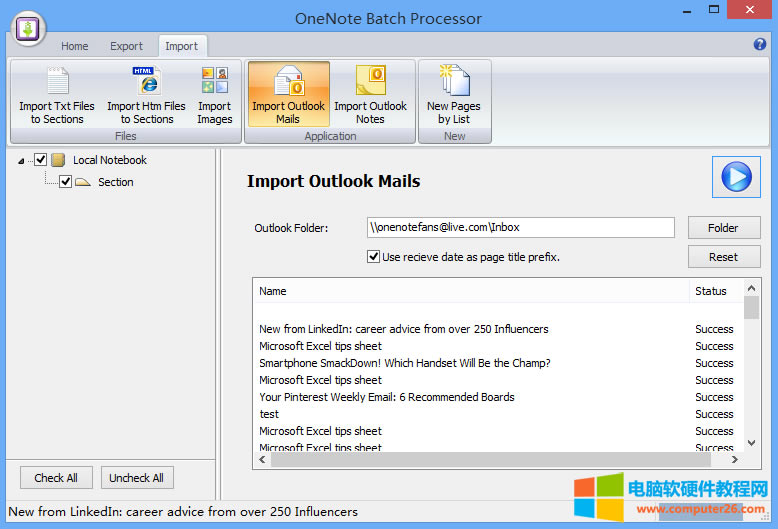Click the horizontal scrollbar left arrow
The width and height of the screenshot is (778, 529).
click(x=262, y=460)
